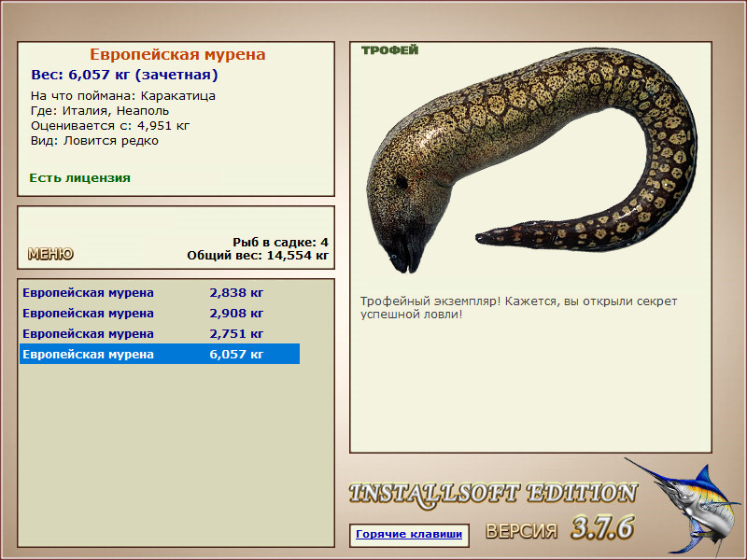The image size is (747, 560).
Task: Click the ВЕРСИЯ label
Action: click(x=521, y=531)
